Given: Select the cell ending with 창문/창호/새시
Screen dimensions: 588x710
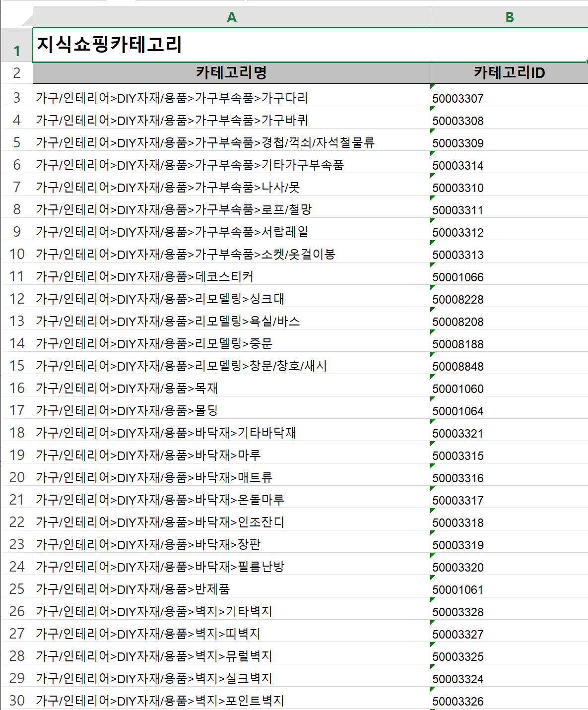Looking at the screenshot, I should tap(231, 363).
